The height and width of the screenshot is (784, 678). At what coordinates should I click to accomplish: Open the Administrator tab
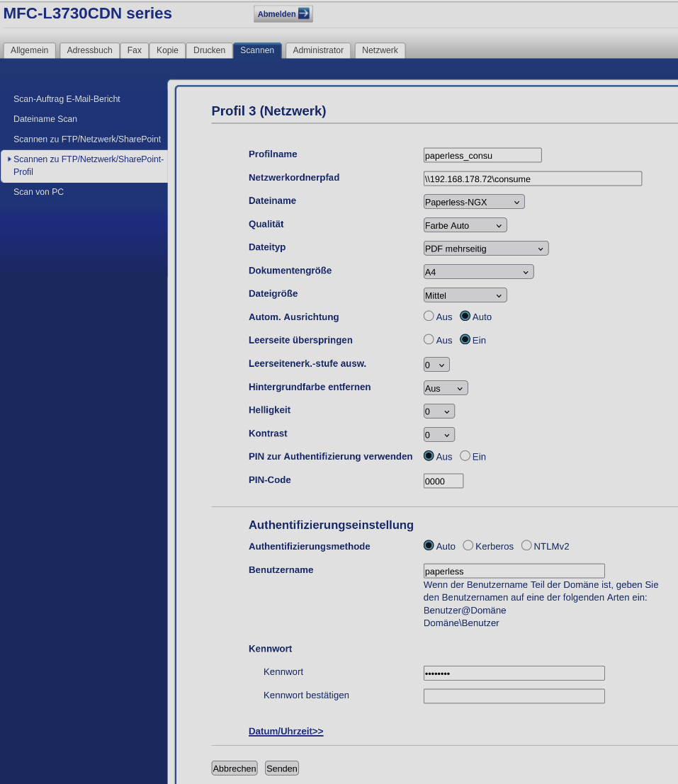[x=318, y=50]
